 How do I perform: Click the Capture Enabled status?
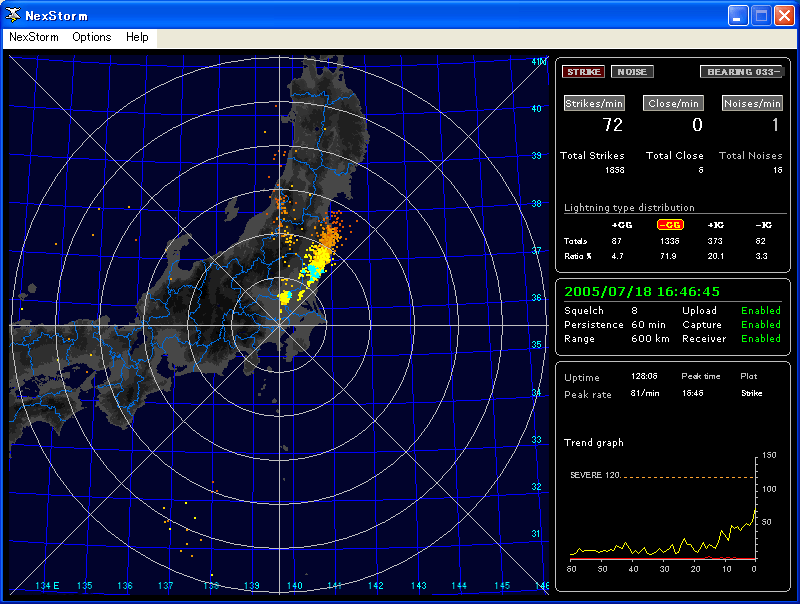pos(761,324)
